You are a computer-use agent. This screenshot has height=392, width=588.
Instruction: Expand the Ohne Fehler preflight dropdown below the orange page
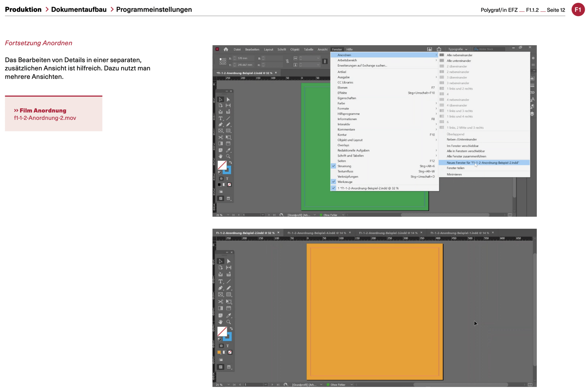coord(352,385)
